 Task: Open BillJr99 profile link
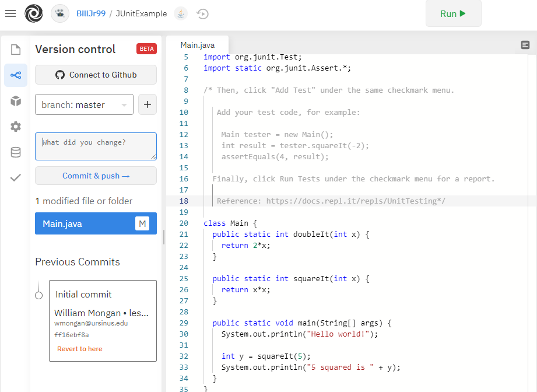point(91,13)
